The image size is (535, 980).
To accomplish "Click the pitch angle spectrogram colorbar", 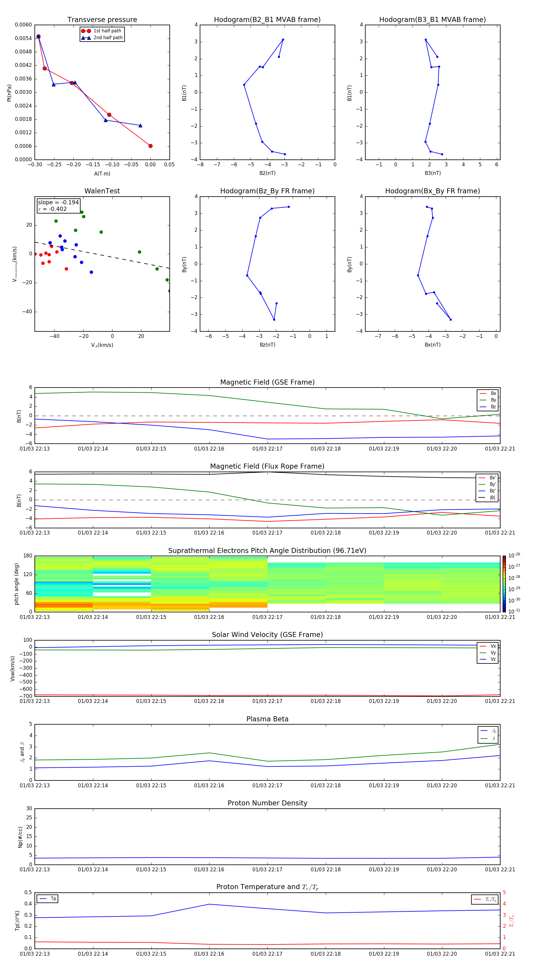I will click(504, 584).
